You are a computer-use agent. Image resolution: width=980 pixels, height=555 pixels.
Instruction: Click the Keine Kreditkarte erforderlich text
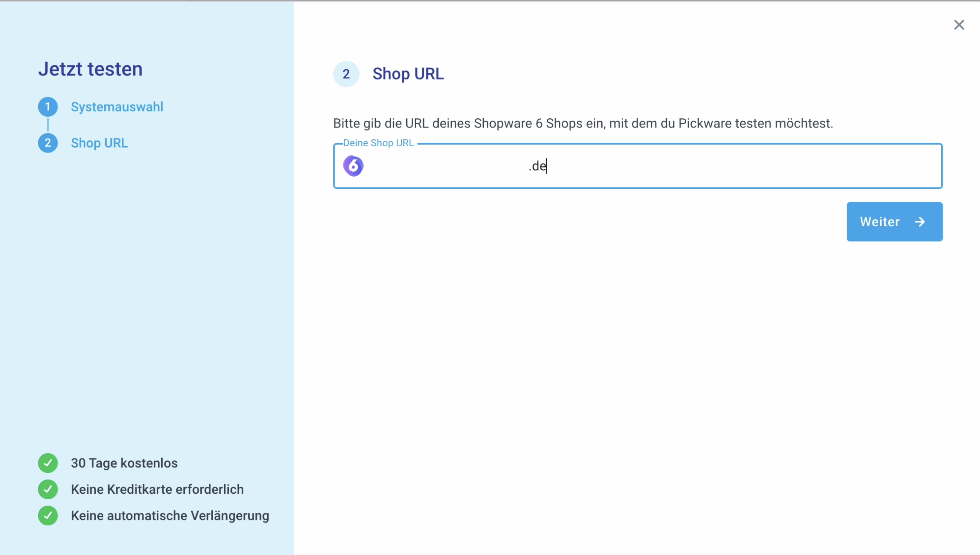point(157,489)
